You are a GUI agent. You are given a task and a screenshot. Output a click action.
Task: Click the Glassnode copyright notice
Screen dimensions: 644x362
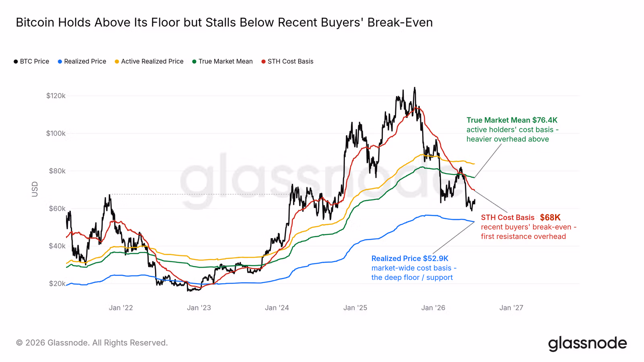click(x=92, y=343)
